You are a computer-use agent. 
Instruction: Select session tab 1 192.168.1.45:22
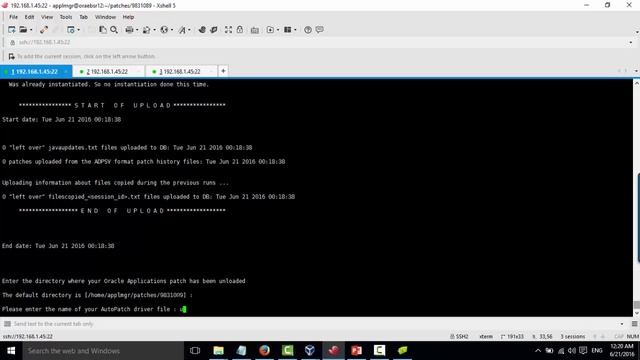[36, 71]
